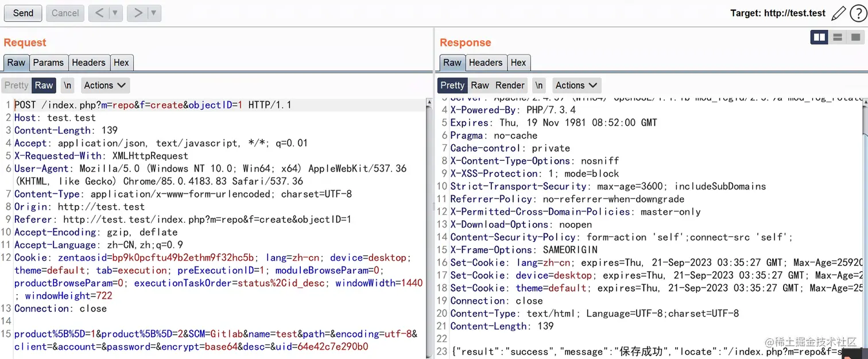The width and height of the screenshot is (868, 359).
Task: Click the 'X-Frame-Options: SAMEORIGIN' line
Action: point(524,250)
